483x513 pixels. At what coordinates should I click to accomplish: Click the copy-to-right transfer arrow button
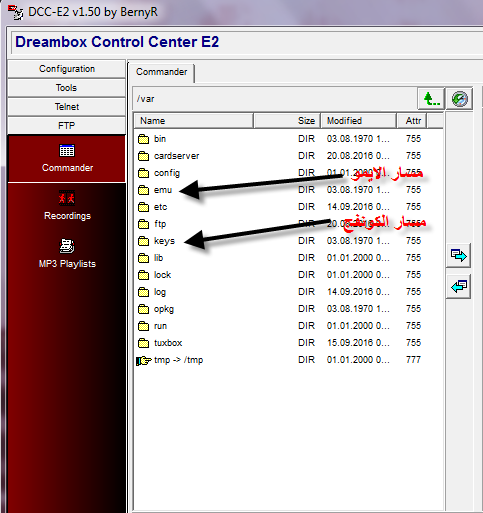[458, 255]
